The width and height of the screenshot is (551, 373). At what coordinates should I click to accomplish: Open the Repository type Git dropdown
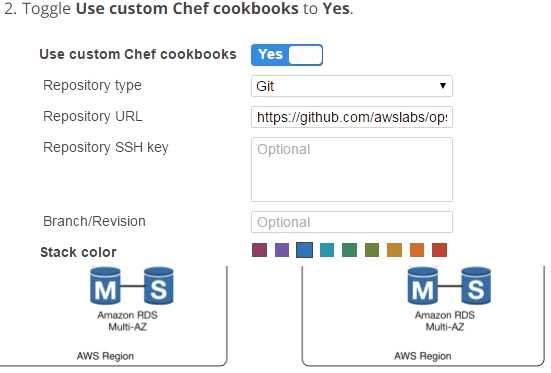point(352,86)
